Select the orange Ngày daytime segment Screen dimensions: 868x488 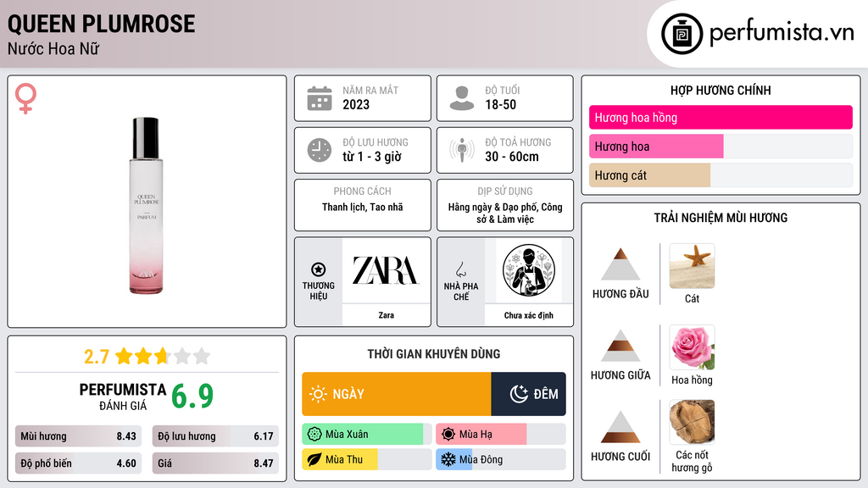(397, 394)
